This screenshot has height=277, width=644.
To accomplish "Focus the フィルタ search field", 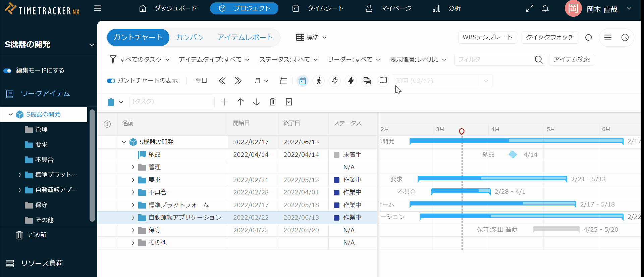I will click(494, 59).
